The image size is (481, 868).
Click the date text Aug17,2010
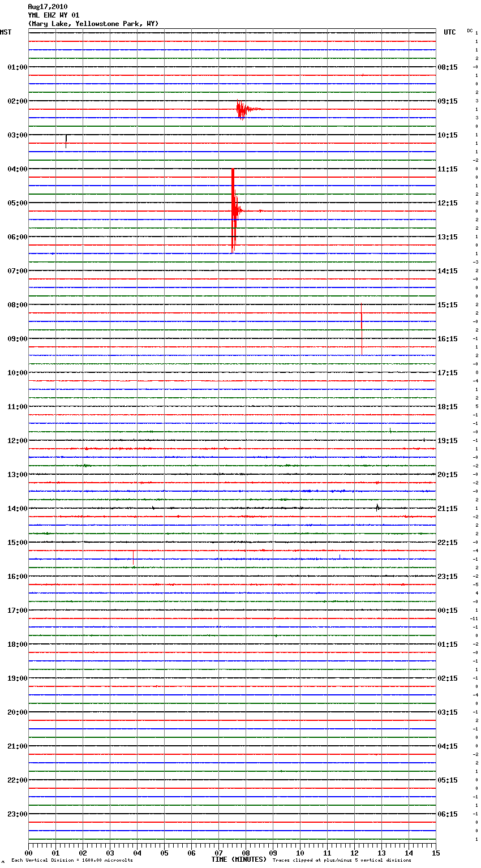[48, 7]
